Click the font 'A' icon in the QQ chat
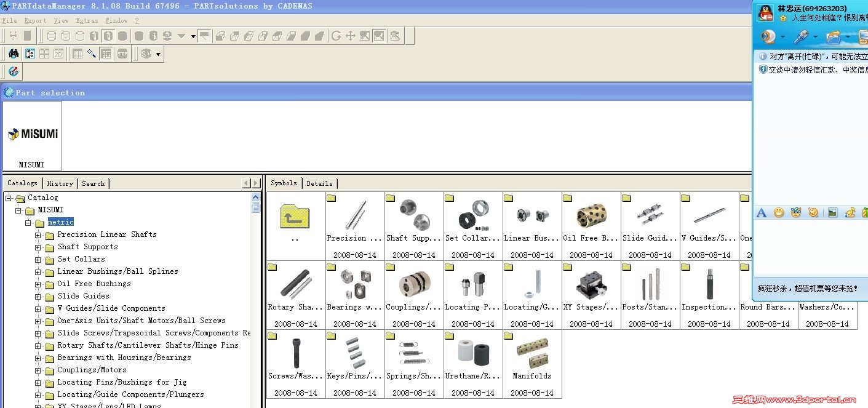The height and width of the screenshot is (408, 868). pyautogui.click(x=762, y=213)
